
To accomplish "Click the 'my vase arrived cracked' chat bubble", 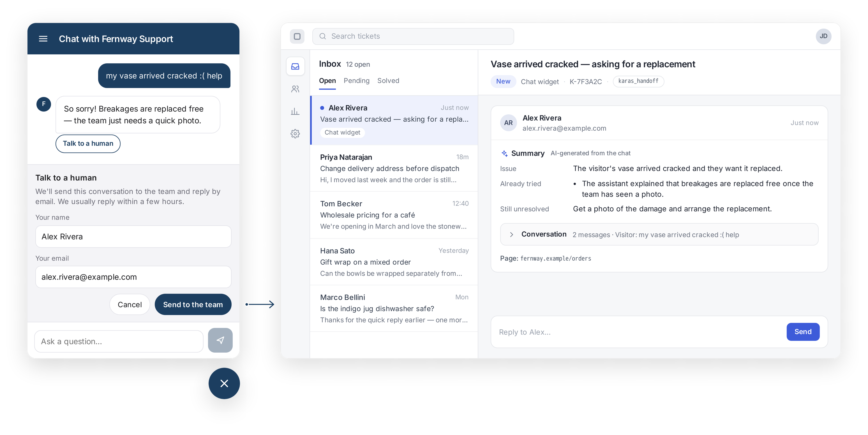I will click(x=164, y=76).
